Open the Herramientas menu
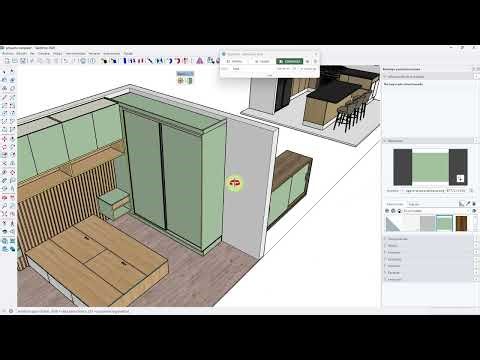The image size is (480, 360). [x=76, y=53]
